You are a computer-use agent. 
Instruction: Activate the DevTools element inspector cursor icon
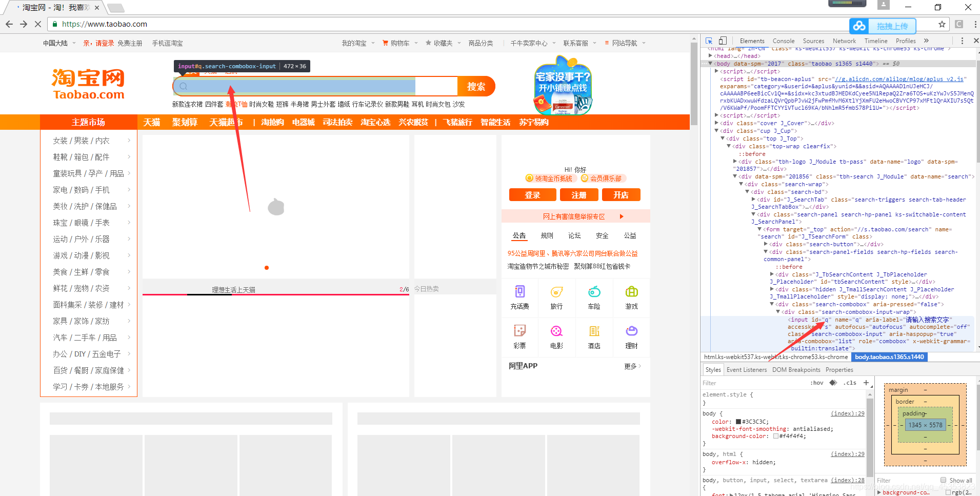709,41
